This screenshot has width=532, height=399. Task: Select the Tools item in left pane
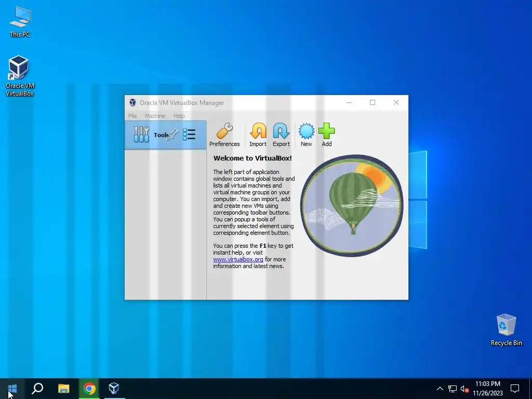tap(166, 135)
